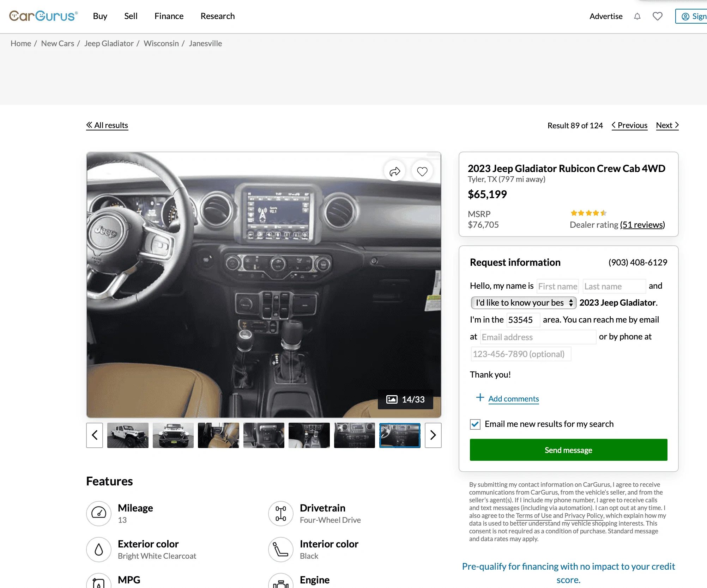The height and width of the screenshot is (588, 707).
Task: Open the Research menu
Action: 218,16
